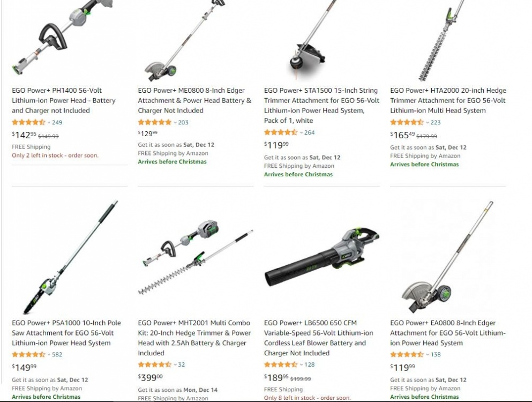Open the 223 reviews count link
The image size is (532, 402).
tap(436, 122)
